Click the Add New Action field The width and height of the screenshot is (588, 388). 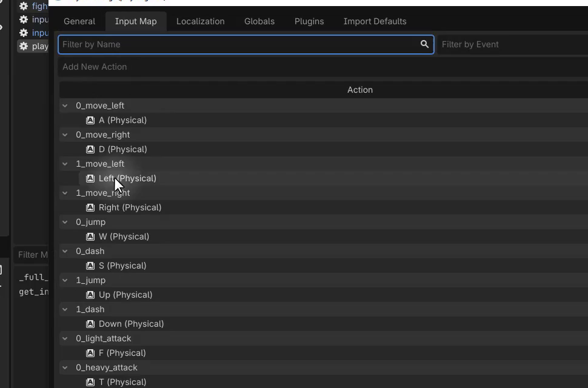tap(323, 67)
